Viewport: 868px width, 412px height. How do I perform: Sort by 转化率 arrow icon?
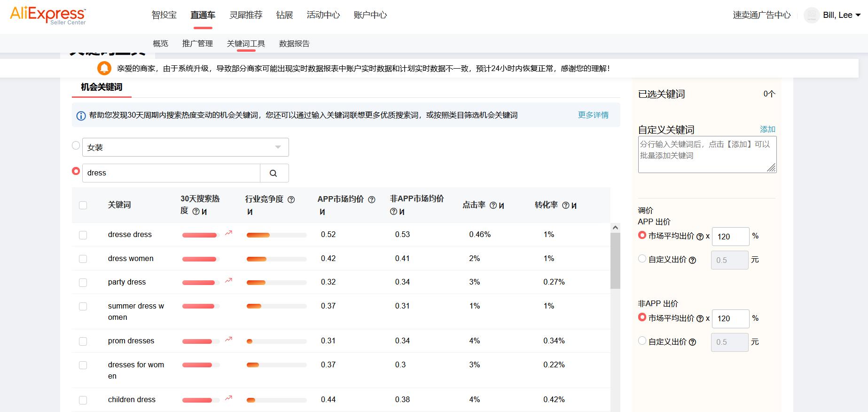(574, 206)
